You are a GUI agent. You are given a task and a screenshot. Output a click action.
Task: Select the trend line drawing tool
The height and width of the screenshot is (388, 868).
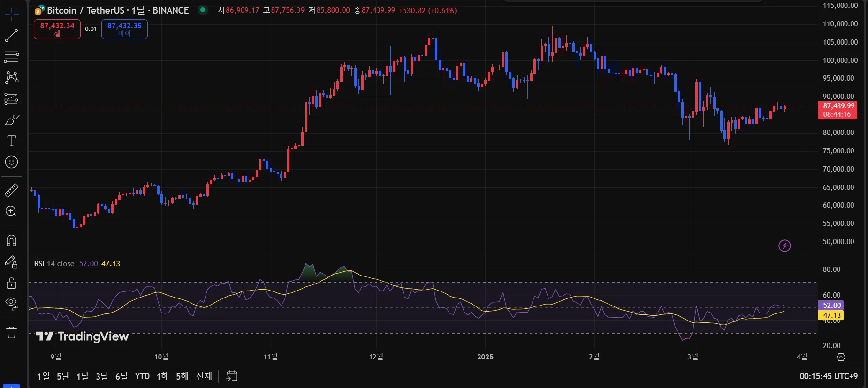11,35
